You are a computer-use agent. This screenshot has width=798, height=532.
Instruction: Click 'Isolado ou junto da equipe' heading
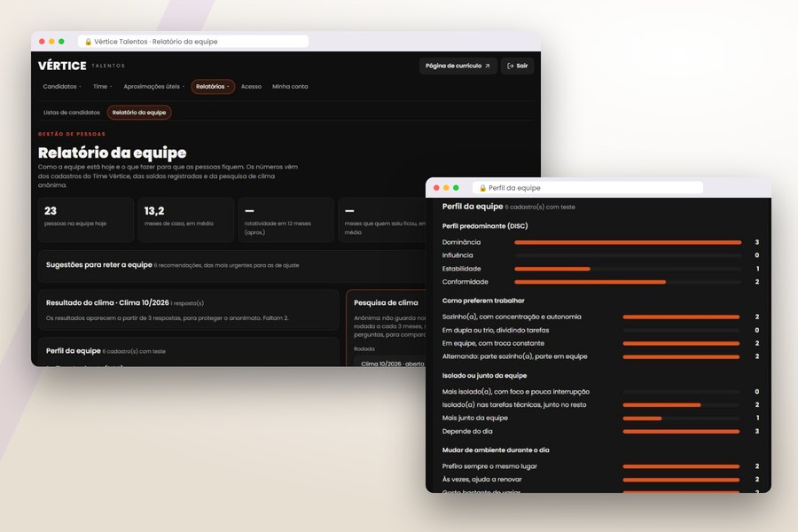point(484,376)
